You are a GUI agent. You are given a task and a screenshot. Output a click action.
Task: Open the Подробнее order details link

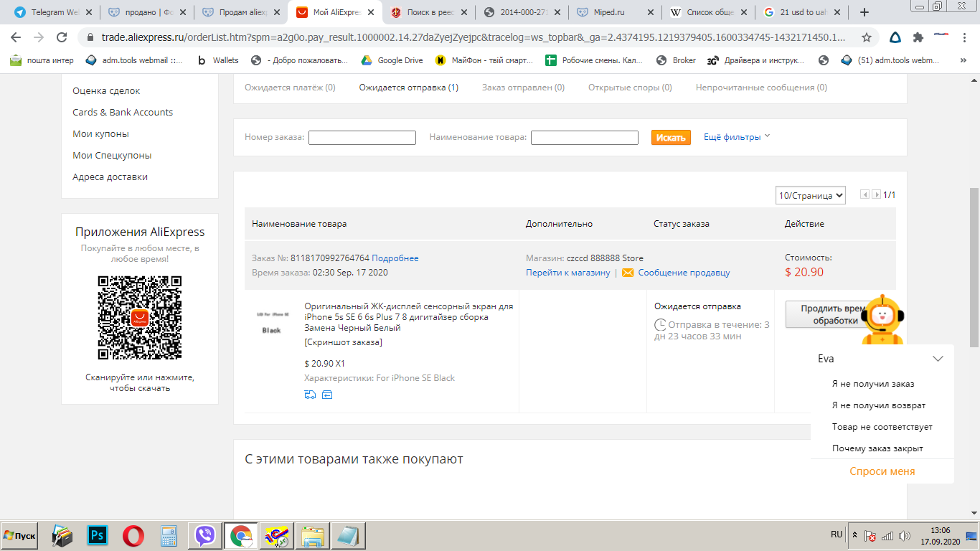click(395, 258)
